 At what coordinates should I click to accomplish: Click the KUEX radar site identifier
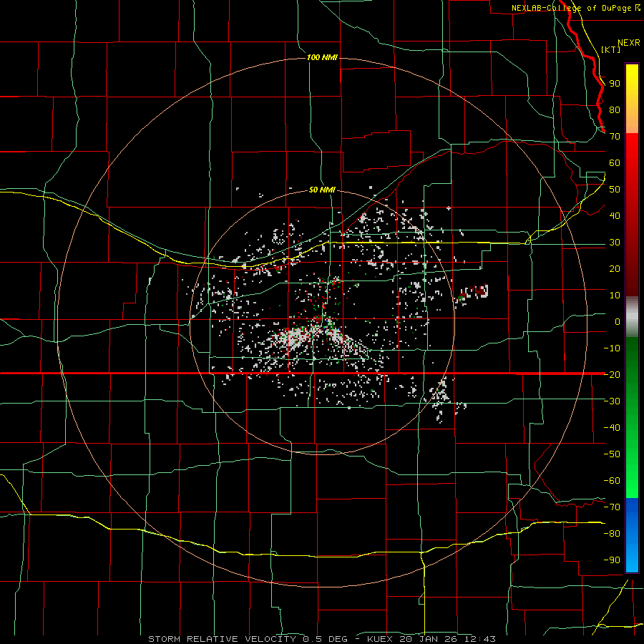tap(380, 639)
